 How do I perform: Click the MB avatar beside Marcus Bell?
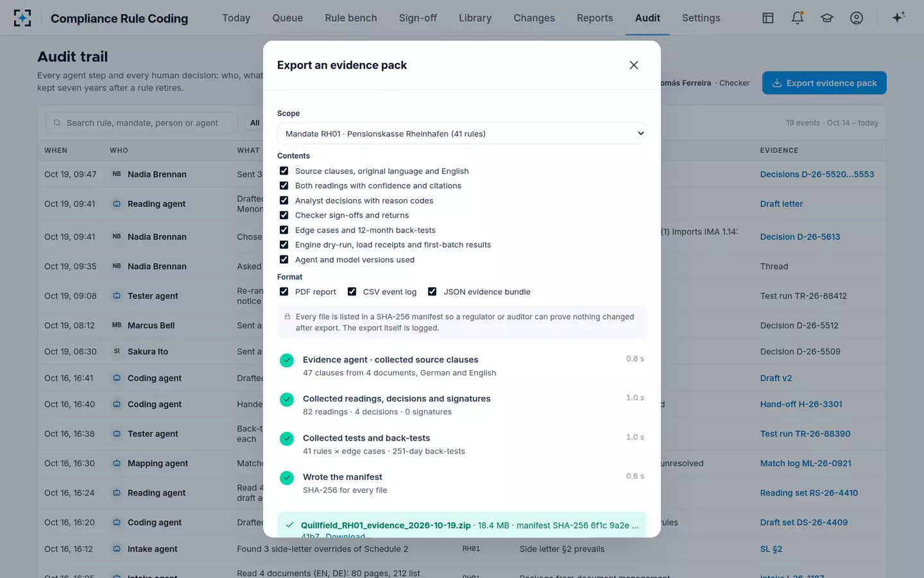tap(117, 326)
